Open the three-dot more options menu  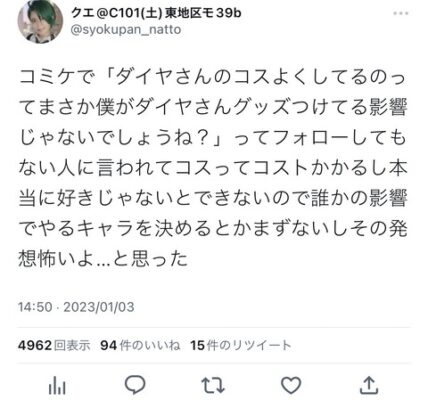click(x=401, y=14)
